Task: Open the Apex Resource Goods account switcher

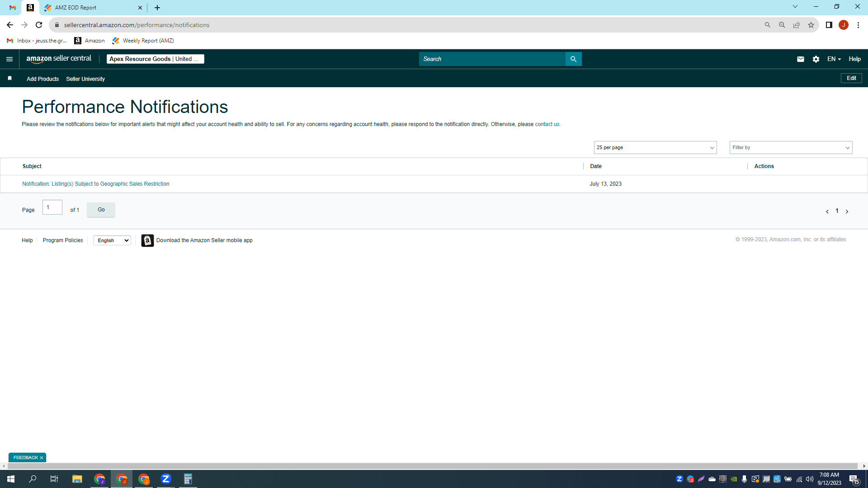Action: click(155, 59)
